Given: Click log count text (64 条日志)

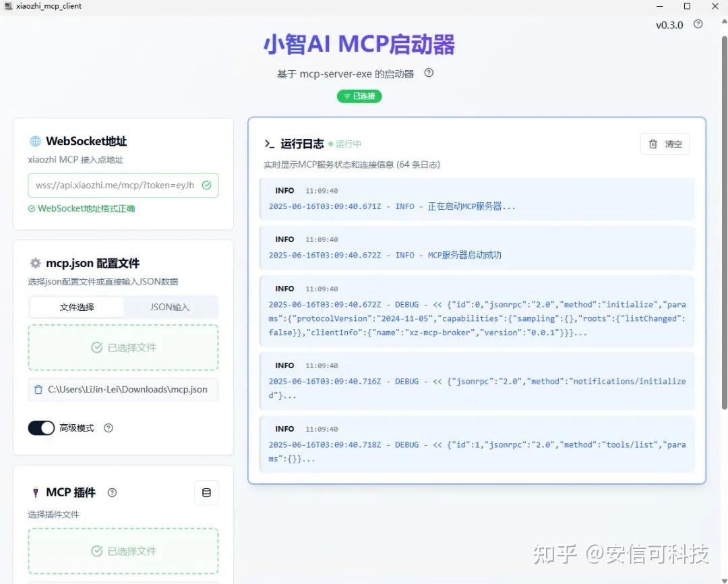Looking at the screenshot, I should (x=419, y=165).
